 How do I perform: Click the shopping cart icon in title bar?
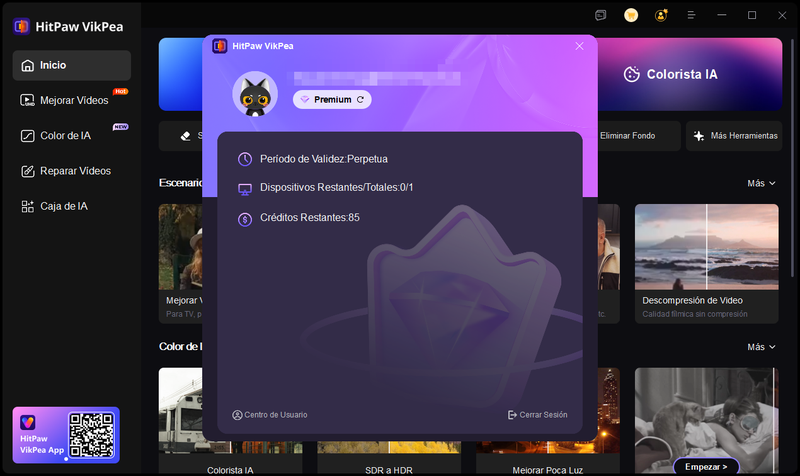[631, 15]
